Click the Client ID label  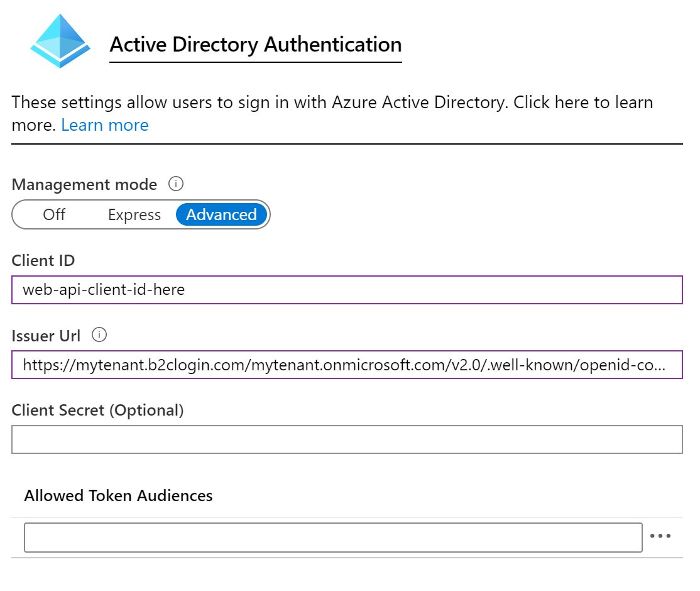(43, 260)
